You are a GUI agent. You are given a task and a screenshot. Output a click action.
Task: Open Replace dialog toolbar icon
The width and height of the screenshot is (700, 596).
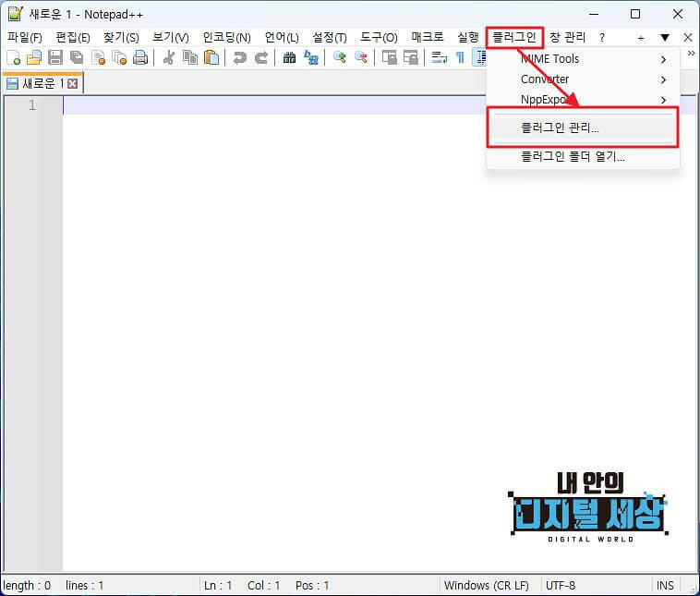[310, 57]
